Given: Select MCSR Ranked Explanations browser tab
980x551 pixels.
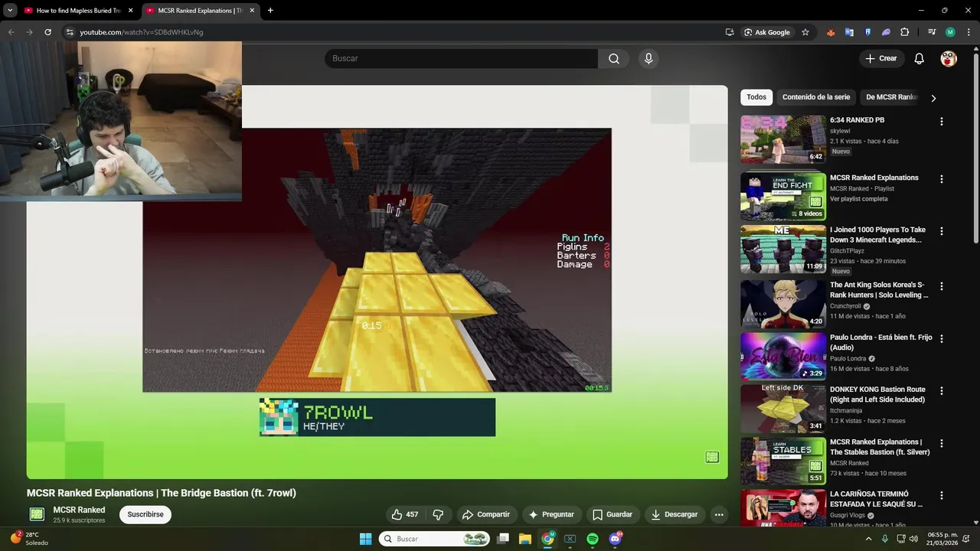Looking at the screenshot, I should [199, 11].
